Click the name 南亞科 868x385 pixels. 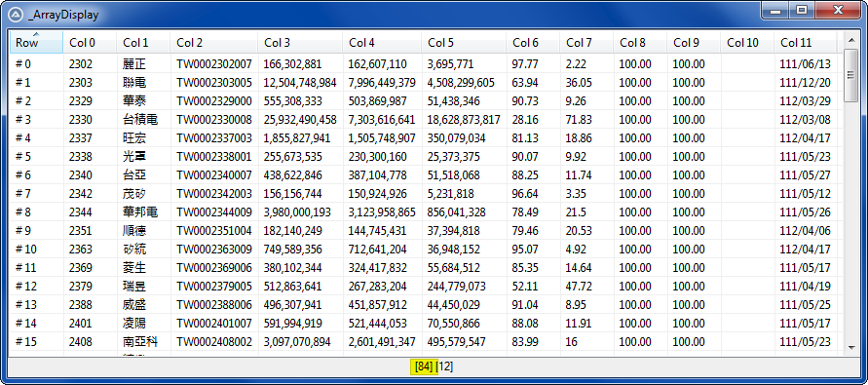[140, 342]
